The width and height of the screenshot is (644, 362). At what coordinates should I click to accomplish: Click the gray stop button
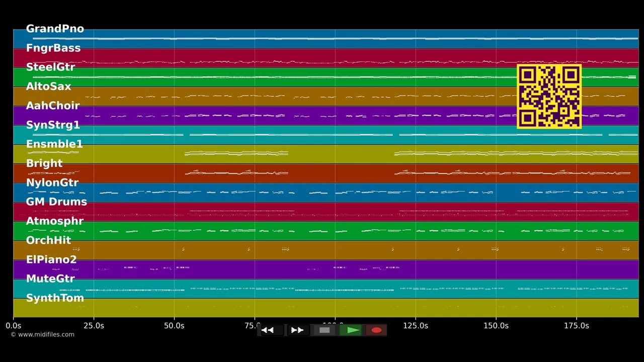pos(325,330)
